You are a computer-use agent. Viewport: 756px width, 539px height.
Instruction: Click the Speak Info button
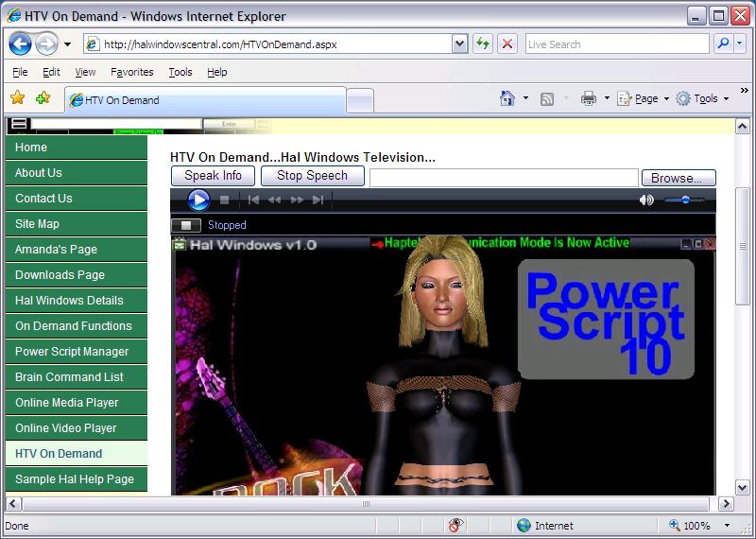(x=213, y=176)
